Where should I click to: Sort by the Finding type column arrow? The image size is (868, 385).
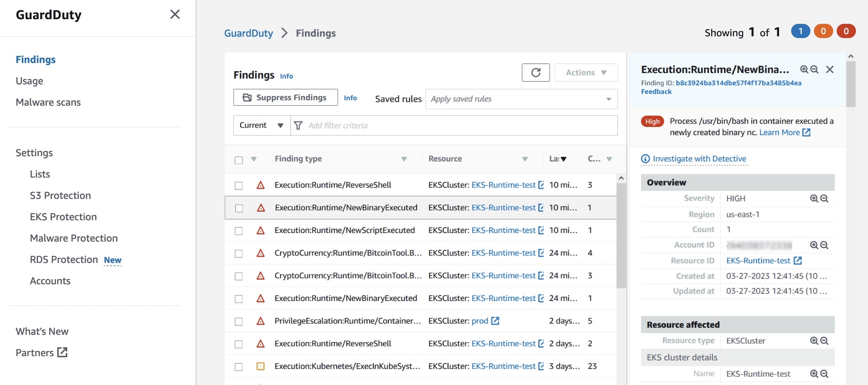click(x=404, y=159)
